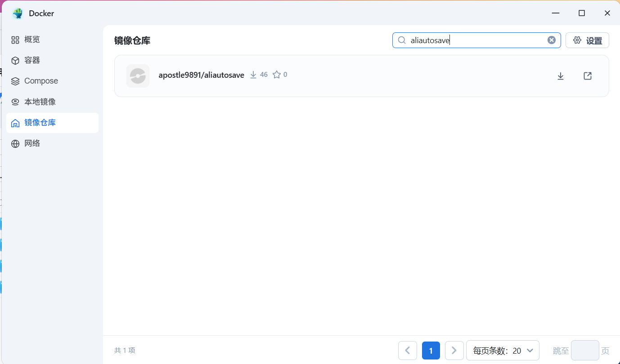Expand the 每页条数 page size dropdown
Screen dimensions: 620x364
coord(503,351)
